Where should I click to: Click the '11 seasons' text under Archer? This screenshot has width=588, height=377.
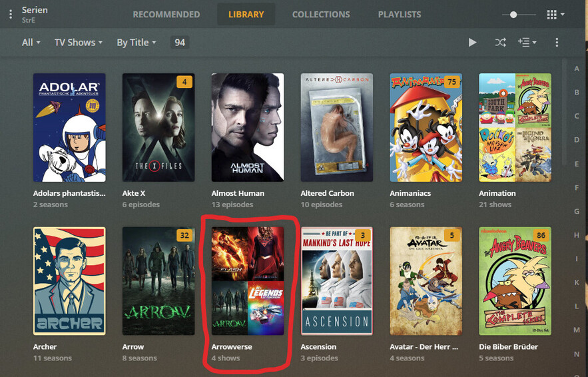[53, 358]
